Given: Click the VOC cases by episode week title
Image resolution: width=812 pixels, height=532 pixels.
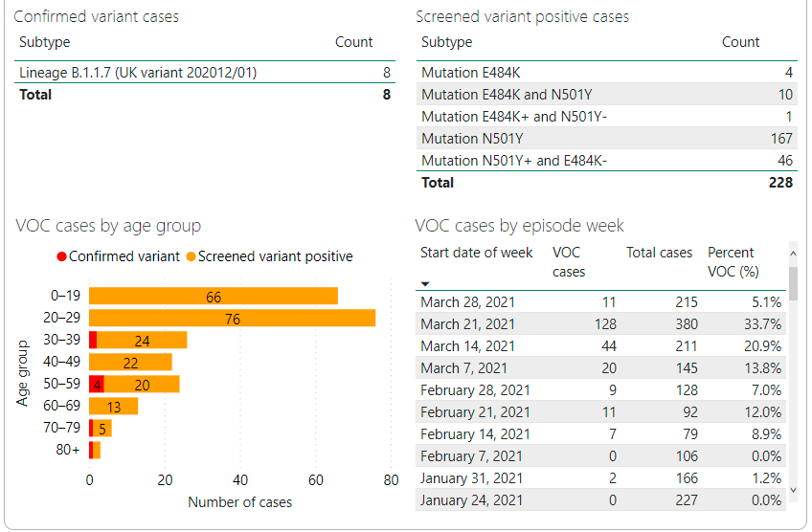Looking at the screenshot, I should tap(519, 226).
